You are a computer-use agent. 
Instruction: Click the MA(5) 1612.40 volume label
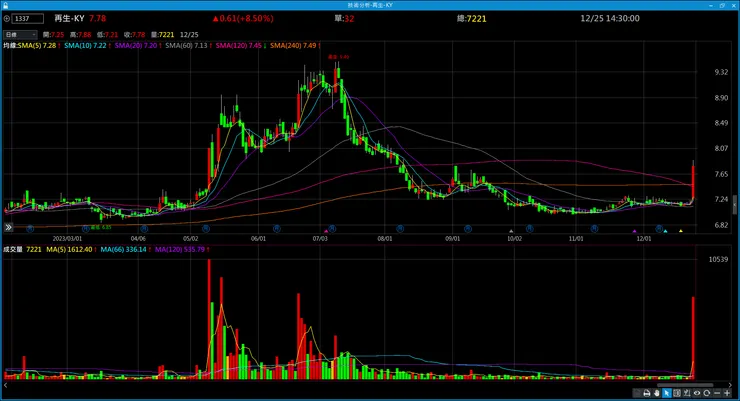tap(69, 249)
